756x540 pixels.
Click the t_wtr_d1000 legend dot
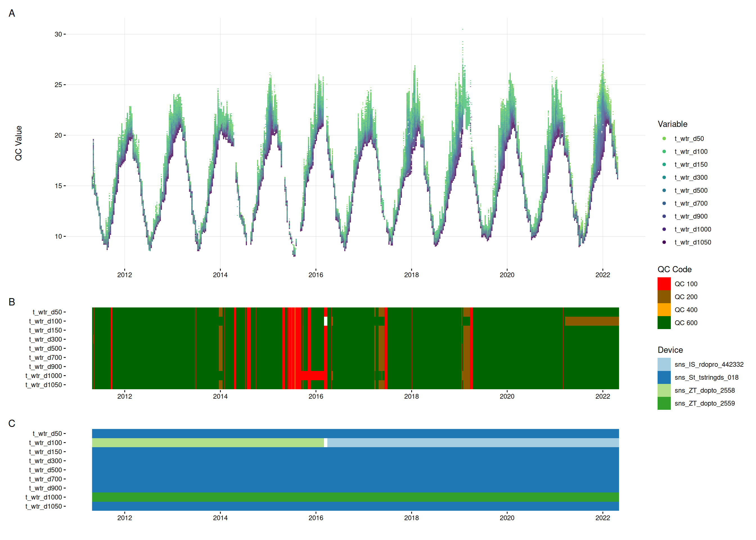[x=664, y=229]
